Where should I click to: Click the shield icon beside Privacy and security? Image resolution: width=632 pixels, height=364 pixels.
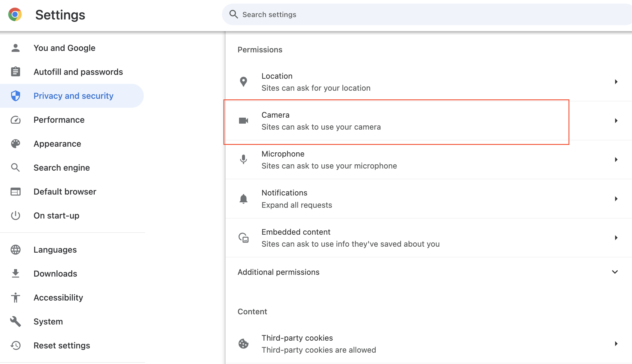point(16,96)
